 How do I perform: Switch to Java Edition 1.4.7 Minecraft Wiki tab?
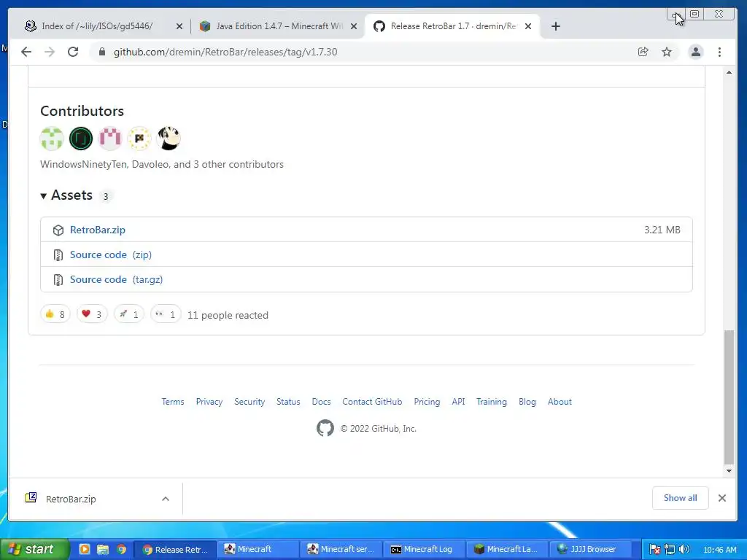(279, 26)
